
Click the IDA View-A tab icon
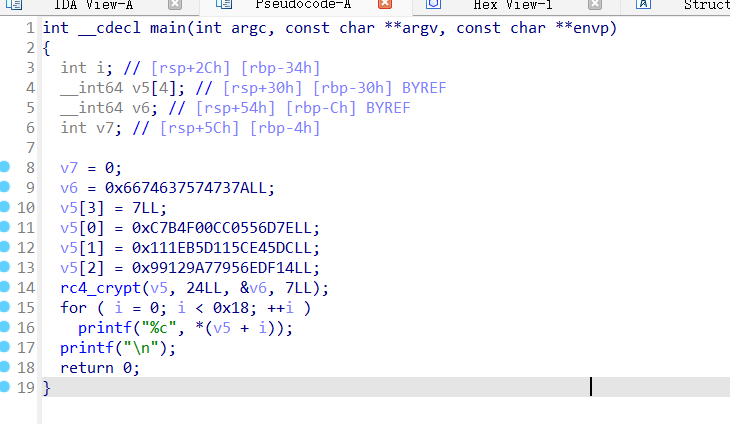(x=14, y=4)
